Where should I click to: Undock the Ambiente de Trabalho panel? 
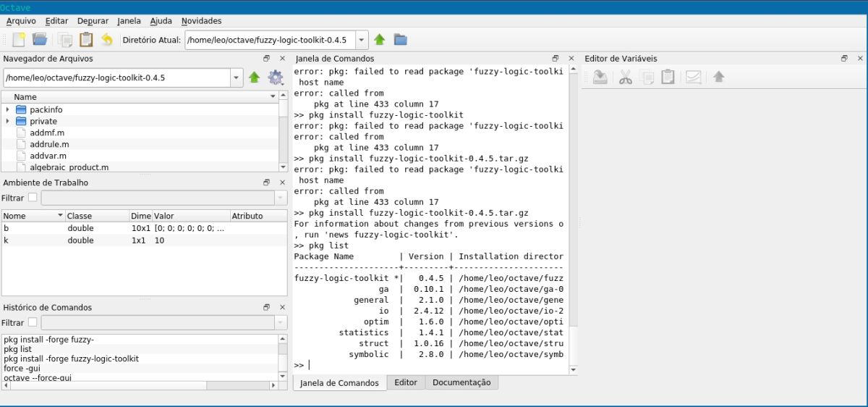[x=266, y=182]
